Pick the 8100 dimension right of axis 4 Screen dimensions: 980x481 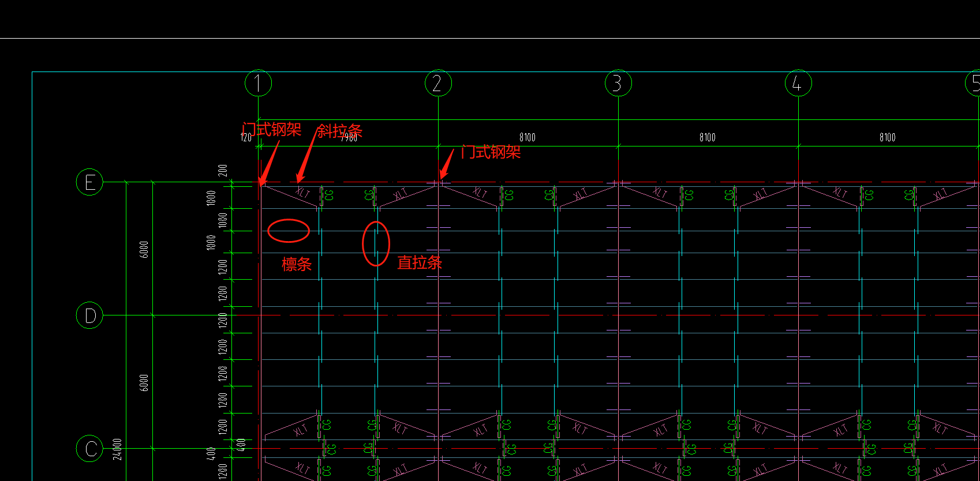[x=888, y=137]
